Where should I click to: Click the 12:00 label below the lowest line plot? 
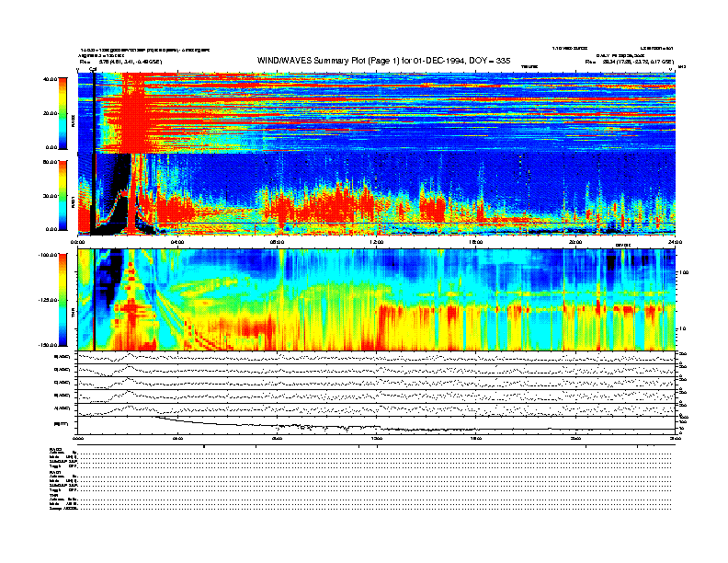[x=377, y=438]
